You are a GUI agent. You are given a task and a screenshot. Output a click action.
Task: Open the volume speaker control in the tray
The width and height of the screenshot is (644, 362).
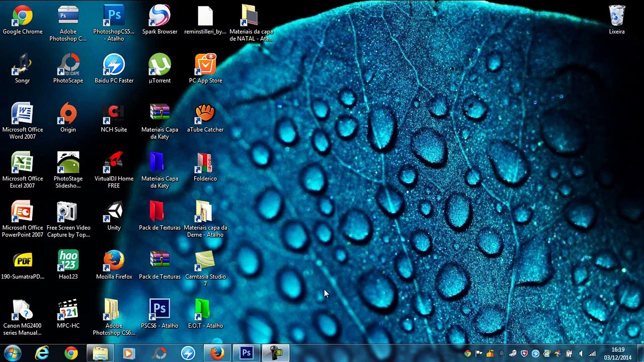(x=581, y=353)
